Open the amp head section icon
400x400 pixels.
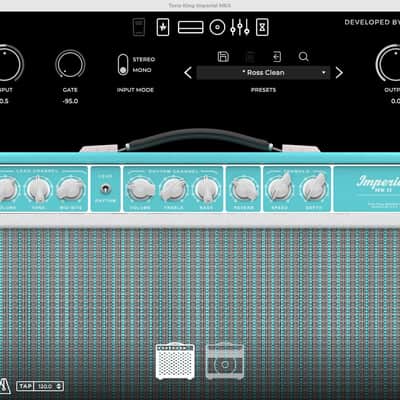191,27
